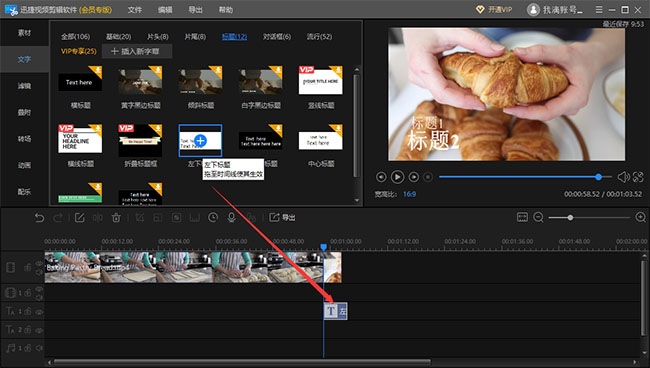650x368 pixels.
Task: Download the 折叠标题框 template via corner icon
Action: pos(157,129)
